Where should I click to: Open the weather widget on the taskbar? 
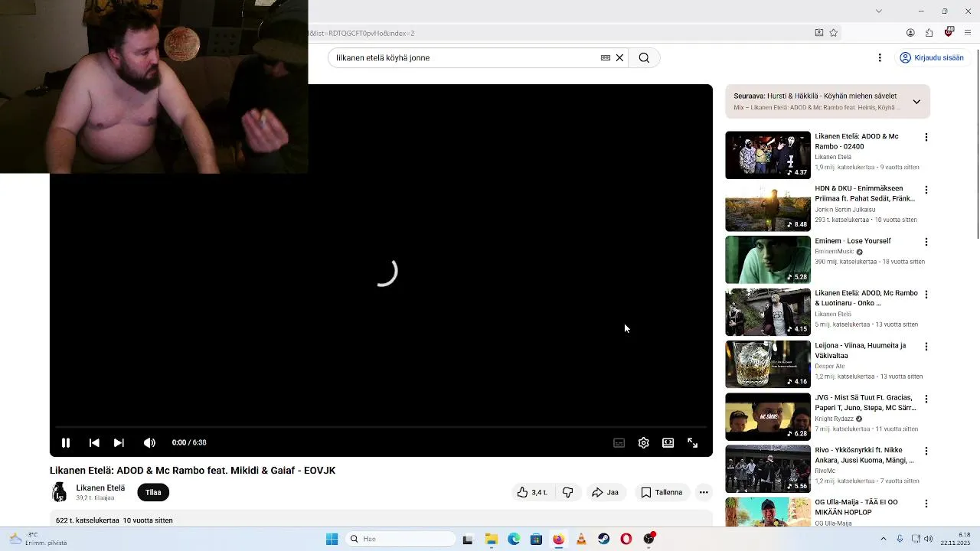(38, 539)
